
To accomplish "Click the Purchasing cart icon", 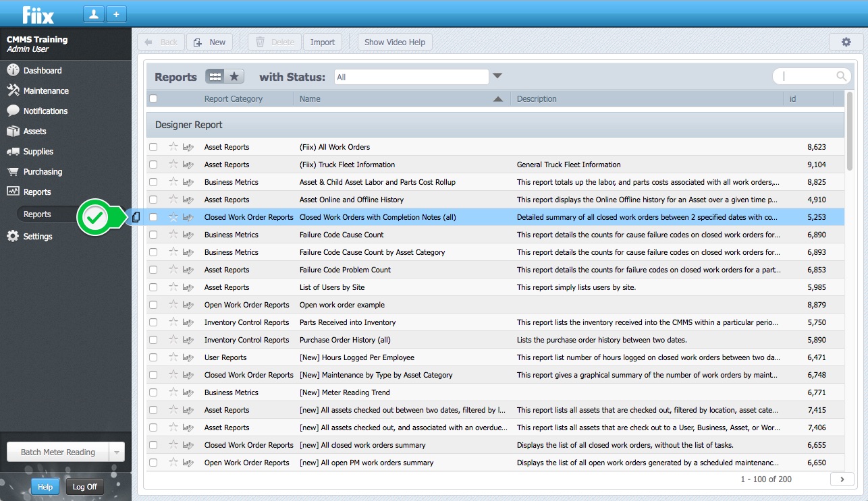I will [x=13, y=171].
